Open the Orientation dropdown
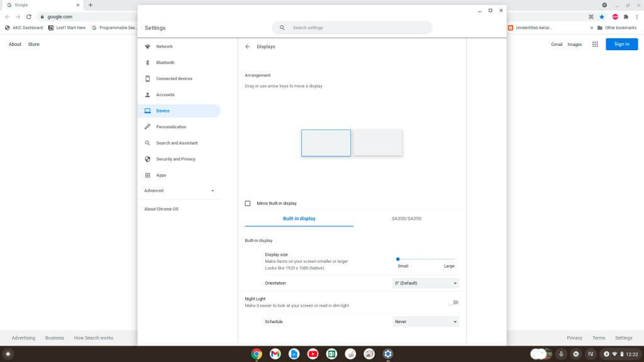The width and height of the screenshot is (644, 362). click(x=426, y=283)
